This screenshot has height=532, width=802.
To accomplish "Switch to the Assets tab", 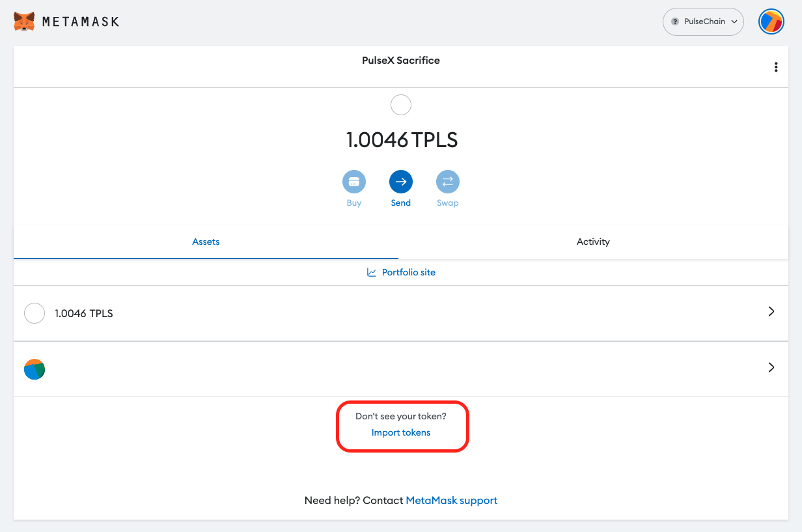I will point(206,242).
